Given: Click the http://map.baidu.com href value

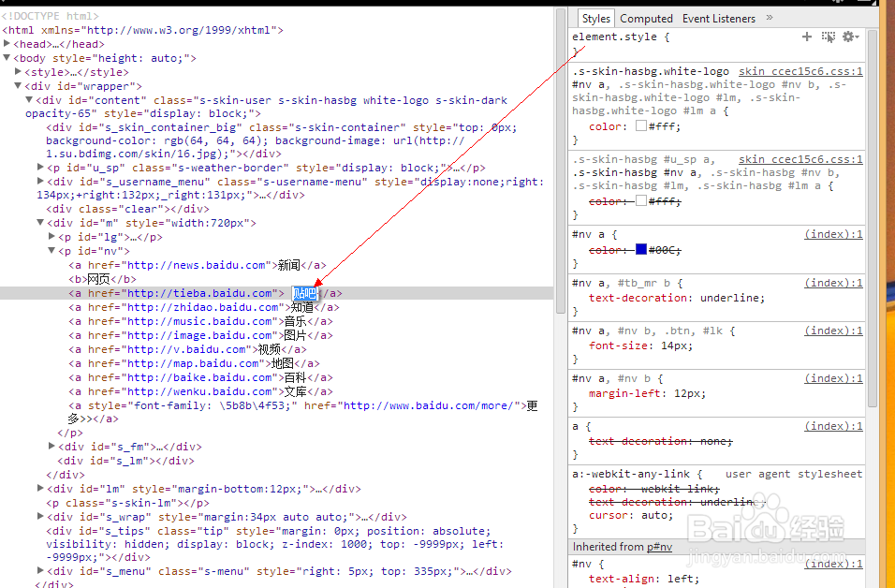Looking at the screenshot, I should pyautogui.click(x=193, y=363).
